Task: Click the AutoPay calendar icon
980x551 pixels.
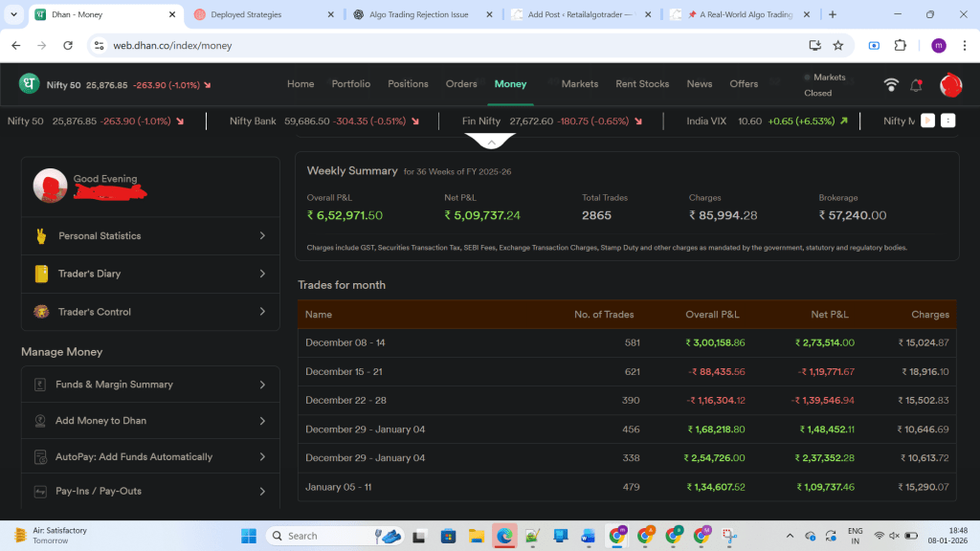Action: (40, 457)
